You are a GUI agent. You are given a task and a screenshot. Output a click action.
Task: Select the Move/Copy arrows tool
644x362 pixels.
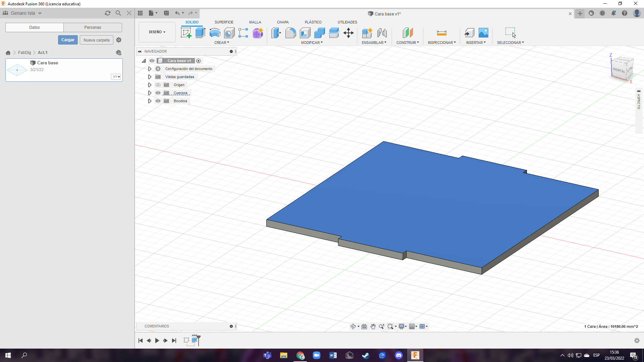coord(348,33)
